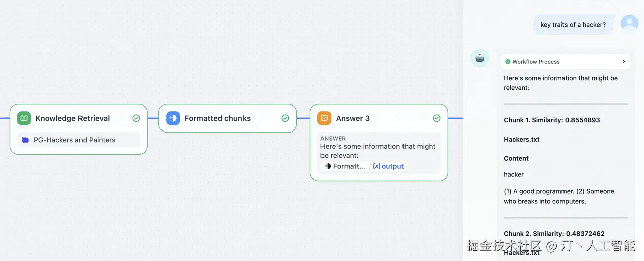Viewport: 644px width, 261px height.
Task: Click the green Knowledge Retrieval book icon
Action: 24,118
